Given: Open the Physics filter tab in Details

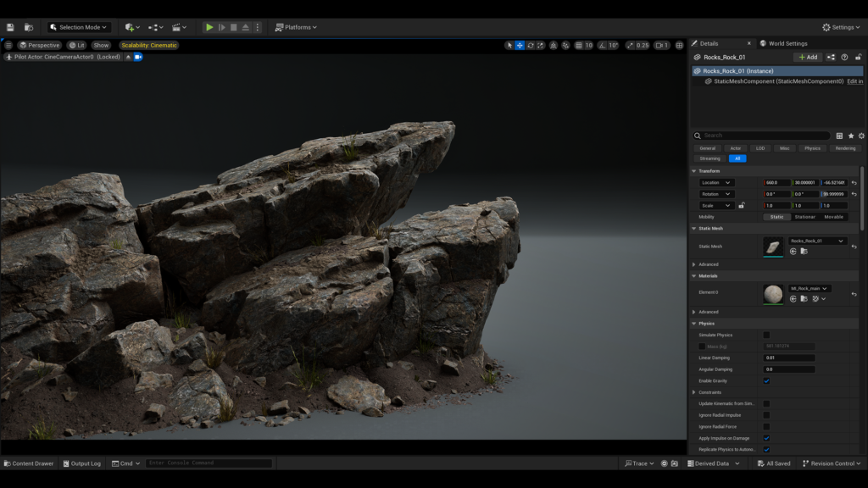Looking at the screenshot, I should [812, 147].
